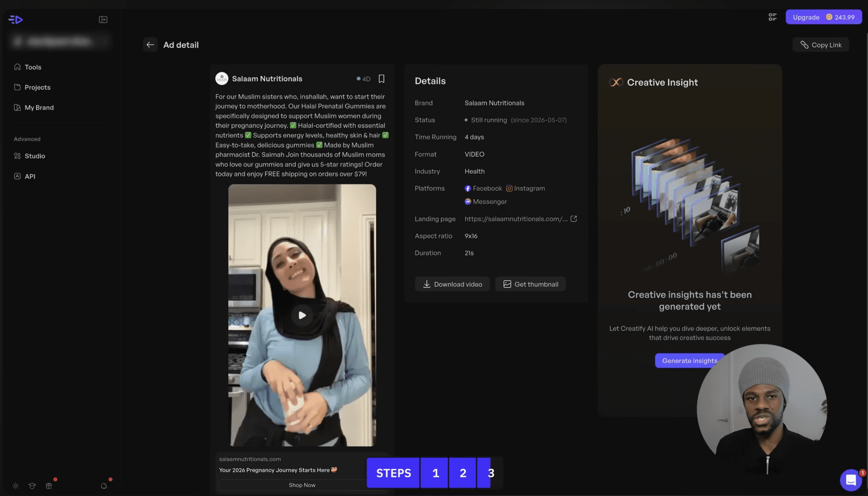Open the support chat bubble
The height and width of the screenshot is (496, 868).
[851, 480]
